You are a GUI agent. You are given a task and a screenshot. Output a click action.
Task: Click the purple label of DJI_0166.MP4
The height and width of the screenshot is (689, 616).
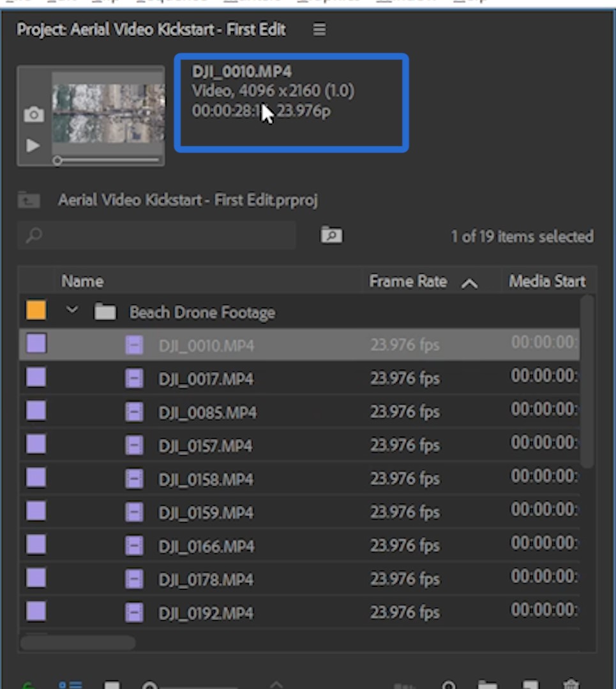[36, 544]
